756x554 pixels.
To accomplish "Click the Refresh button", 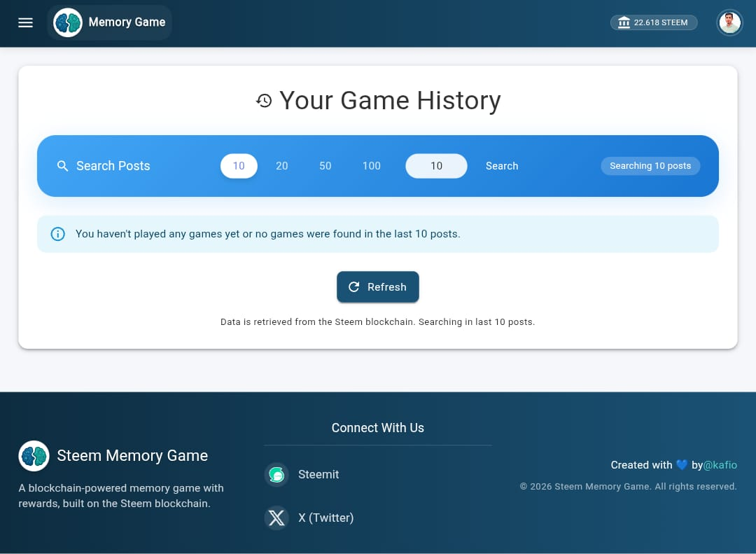I will [378, 287].
